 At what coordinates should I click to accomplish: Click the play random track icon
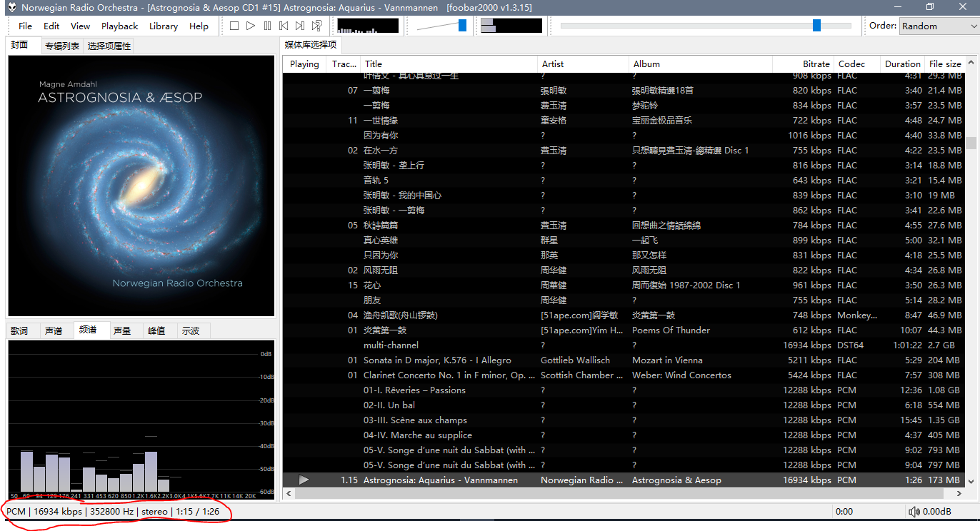316,26
